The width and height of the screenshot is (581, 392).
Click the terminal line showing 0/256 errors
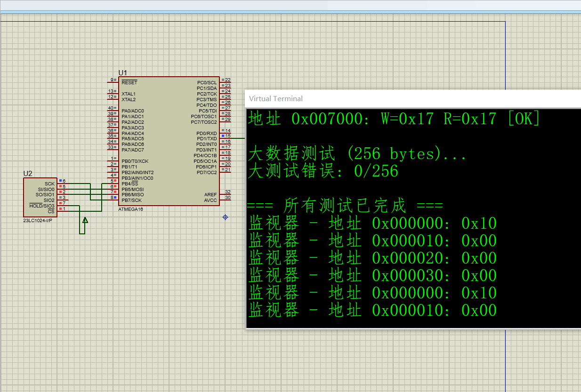[x=323, y=171]
